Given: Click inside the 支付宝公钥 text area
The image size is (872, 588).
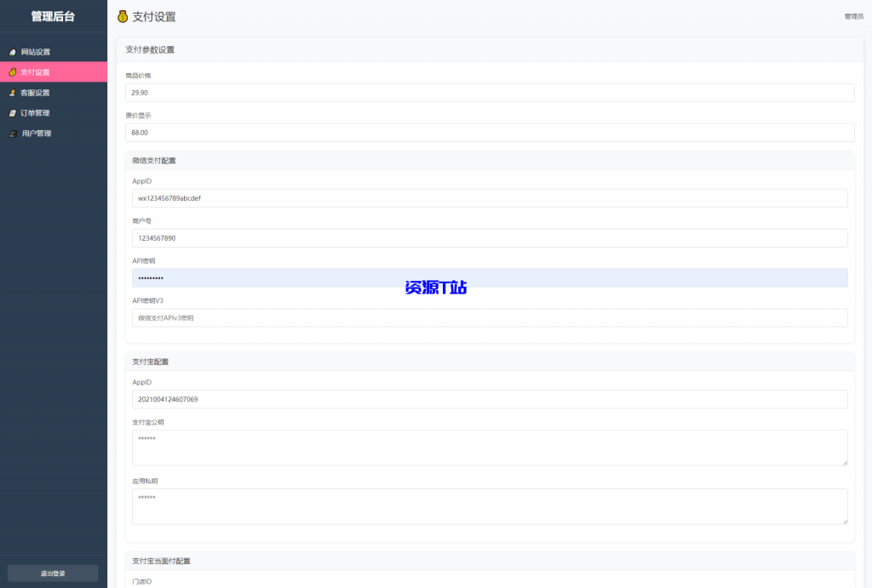Looking at the screenshot, I should click(x=490, y=448).
